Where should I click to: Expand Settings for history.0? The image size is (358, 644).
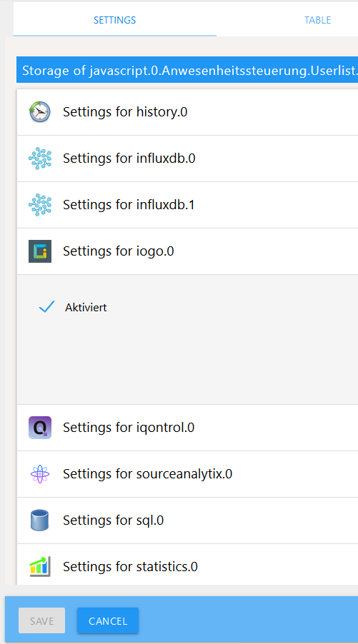click(187, 112)
